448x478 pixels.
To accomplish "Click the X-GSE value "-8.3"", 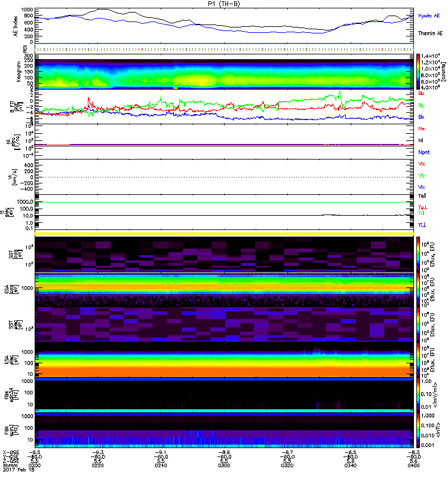I will pos(413,452).
